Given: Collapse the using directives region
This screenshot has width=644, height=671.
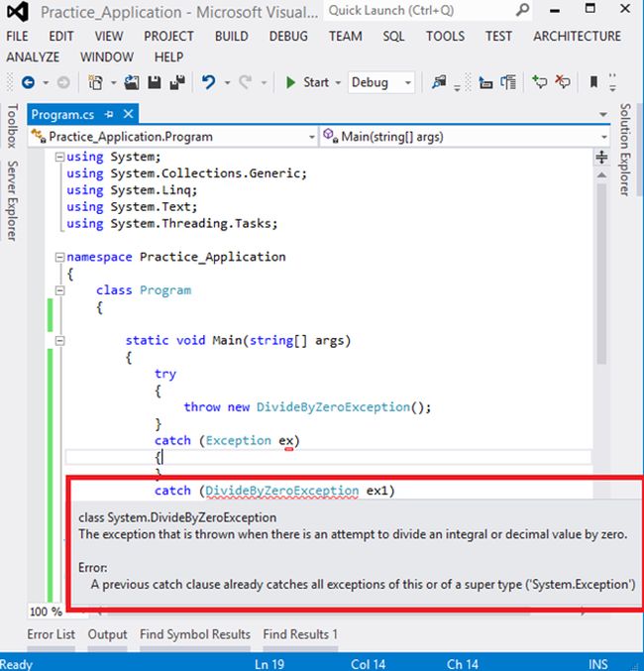Looking at the screenshot, I should point(59,157).
